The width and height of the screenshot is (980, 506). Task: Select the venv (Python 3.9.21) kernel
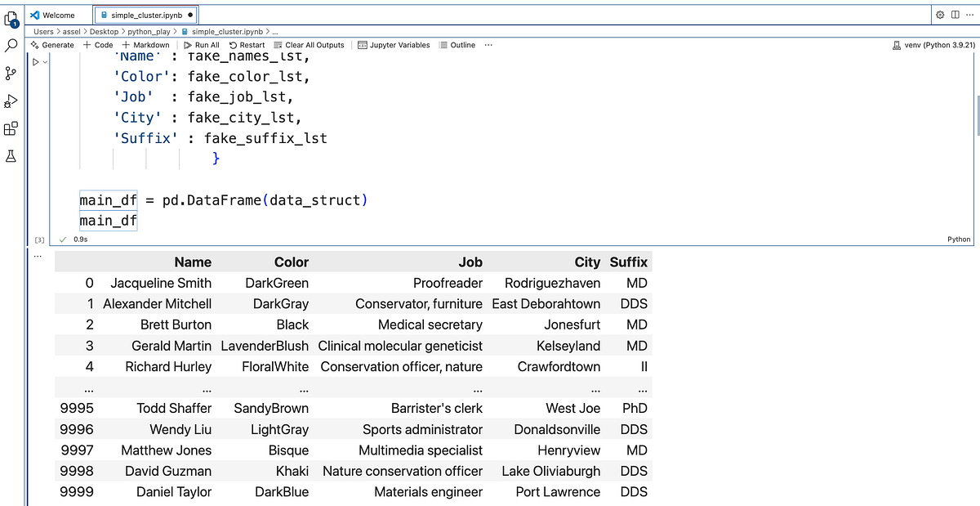pos(933,45)
